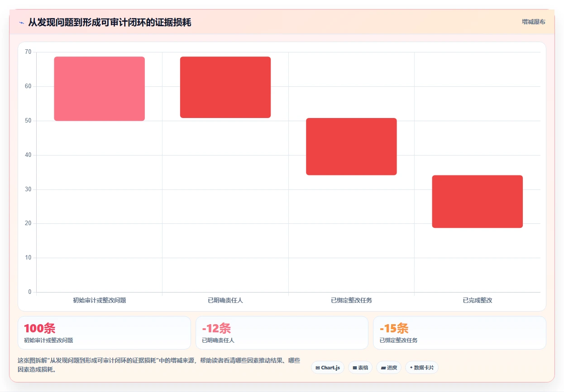Screen dimensions: 564x392
Task: Select the 数据卡片 tag chip
Action: click(422, 368)
